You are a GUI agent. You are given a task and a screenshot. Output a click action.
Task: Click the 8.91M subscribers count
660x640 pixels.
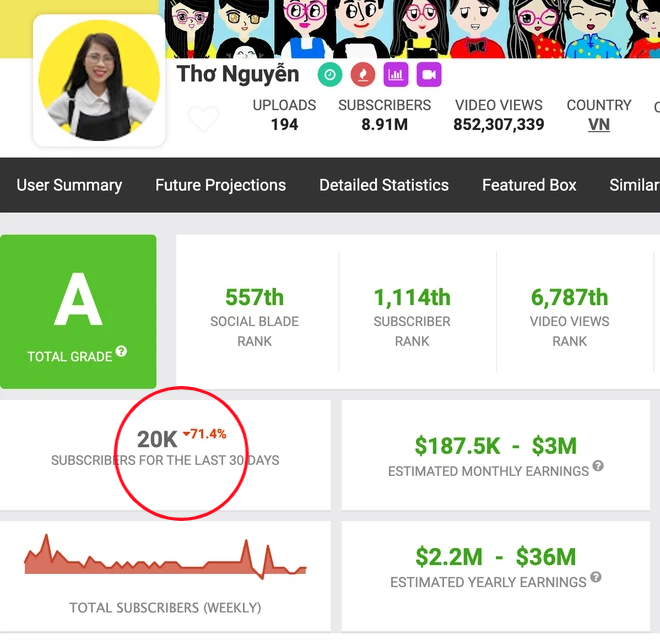[384, 125]
